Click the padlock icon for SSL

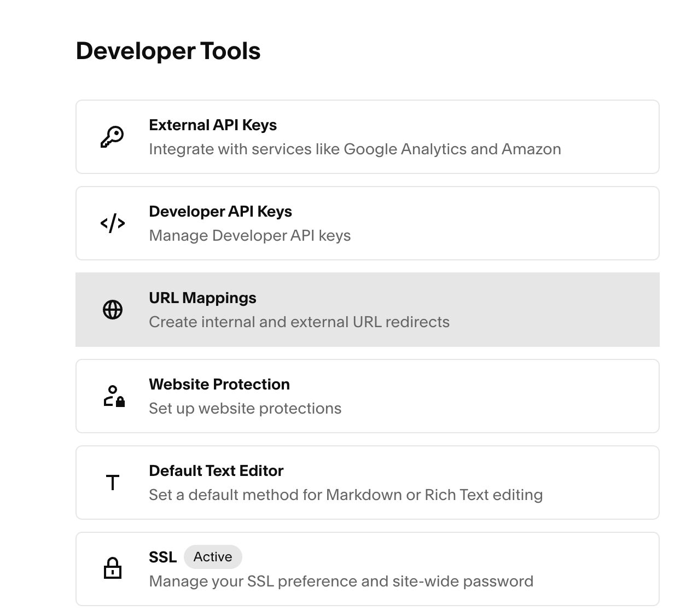pyautogui.click(x=112, y=568)
